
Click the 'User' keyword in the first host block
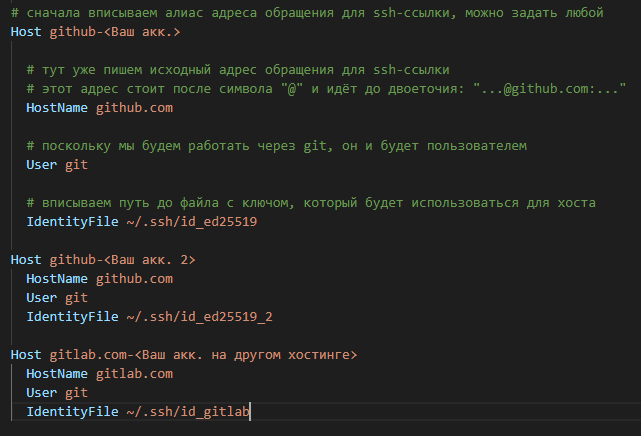42,164
